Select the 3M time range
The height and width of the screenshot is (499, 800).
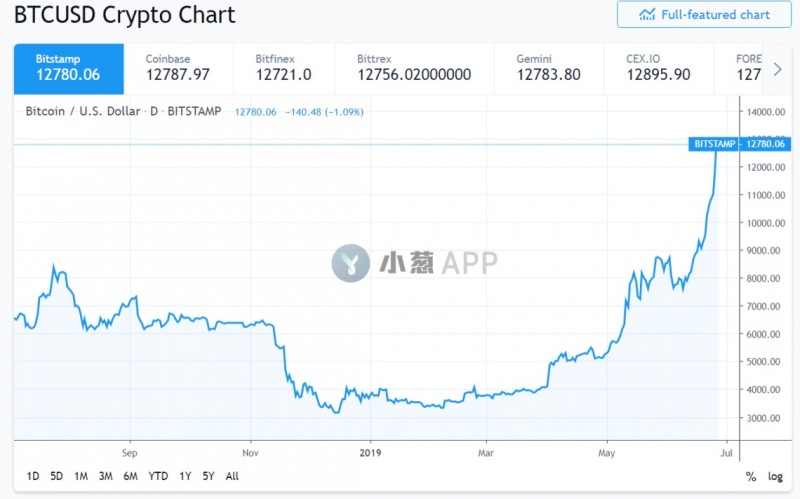click(x=105, y=476)
